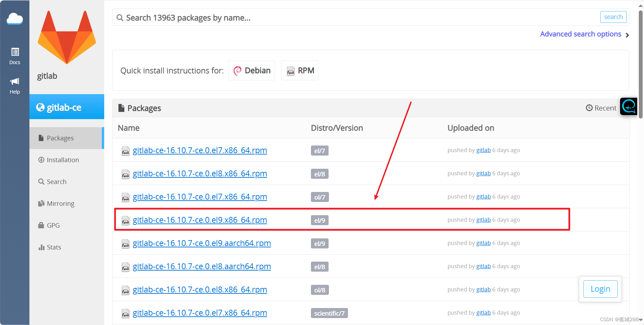Click the ol/8 distro badge
The image size is (644, 325).
[320, 290]
